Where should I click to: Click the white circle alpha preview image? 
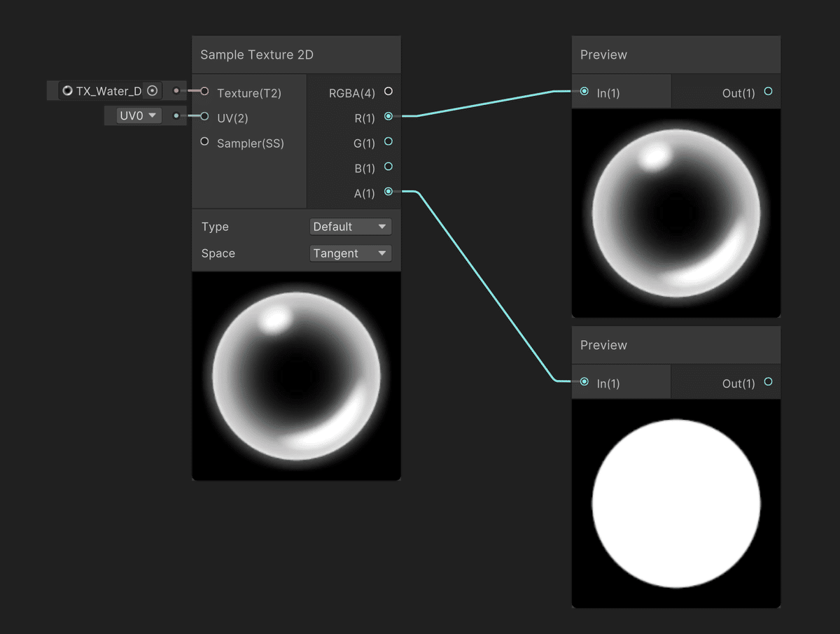tap(676, 504)
